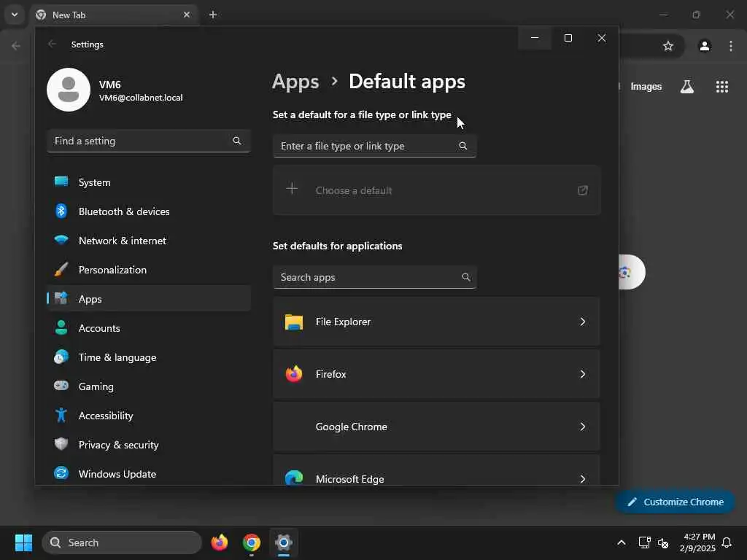This screenshot has width=747, height=560.
Task: Open notifications bell in taskbar
Action: (727, 542)
